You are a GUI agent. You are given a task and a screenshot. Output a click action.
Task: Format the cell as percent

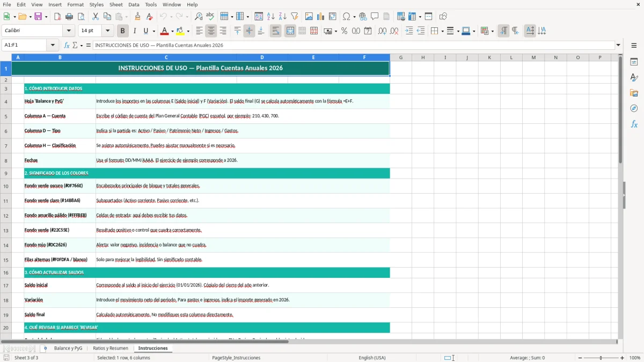click(x=344, y=31)
